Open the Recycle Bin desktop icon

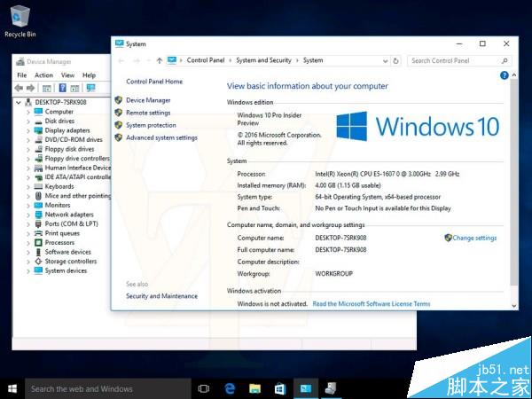click(20, 18)
